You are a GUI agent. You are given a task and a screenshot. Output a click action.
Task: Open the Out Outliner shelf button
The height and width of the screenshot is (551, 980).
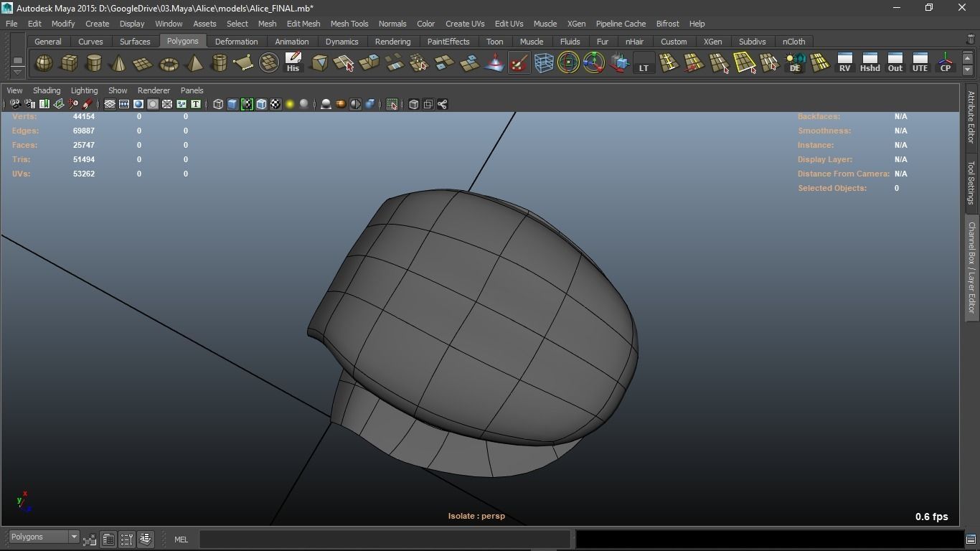[x=895, y=63]
